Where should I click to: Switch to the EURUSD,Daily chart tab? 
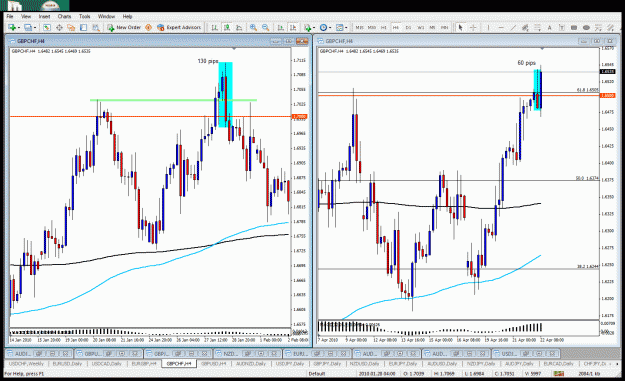67,363
